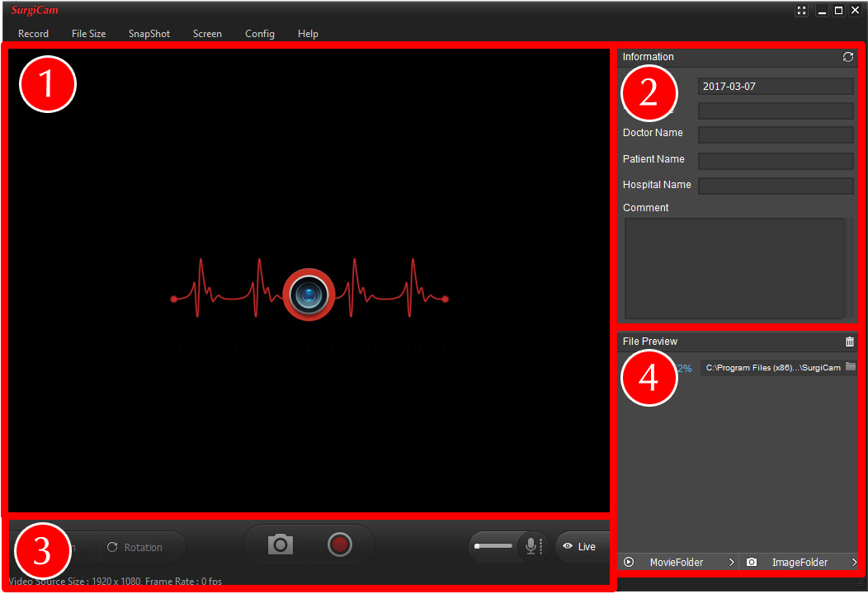Click the fullscreen icon in the title bar

click(801, 11)
